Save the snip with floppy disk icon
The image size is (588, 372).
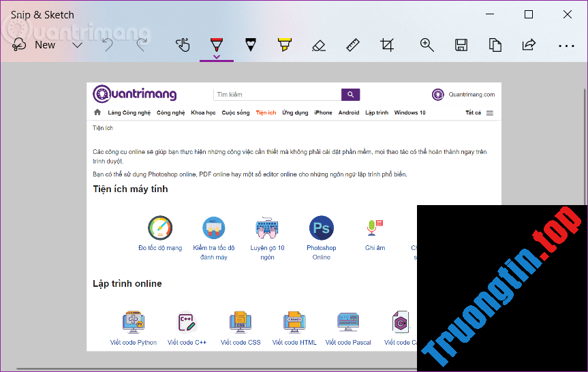pos(461,45)
